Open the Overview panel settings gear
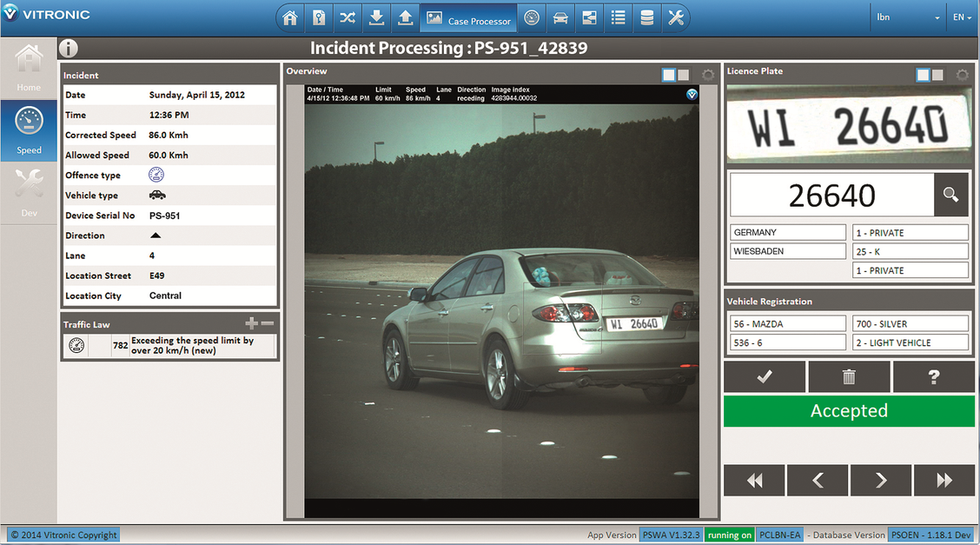The width and height of the screenshot is (980, 545). (x=707, y=75)
